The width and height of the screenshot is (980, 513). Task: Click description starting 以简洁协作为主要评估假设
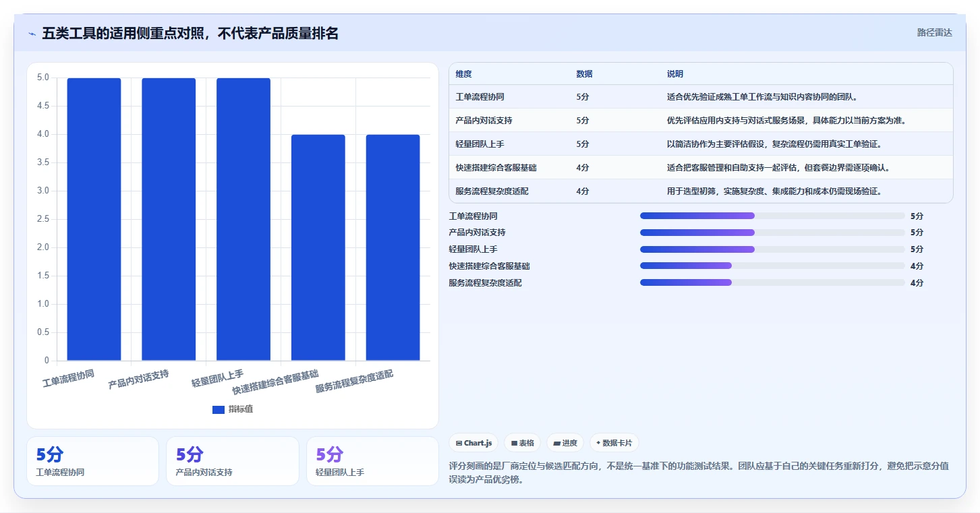(x=774, y=144)
